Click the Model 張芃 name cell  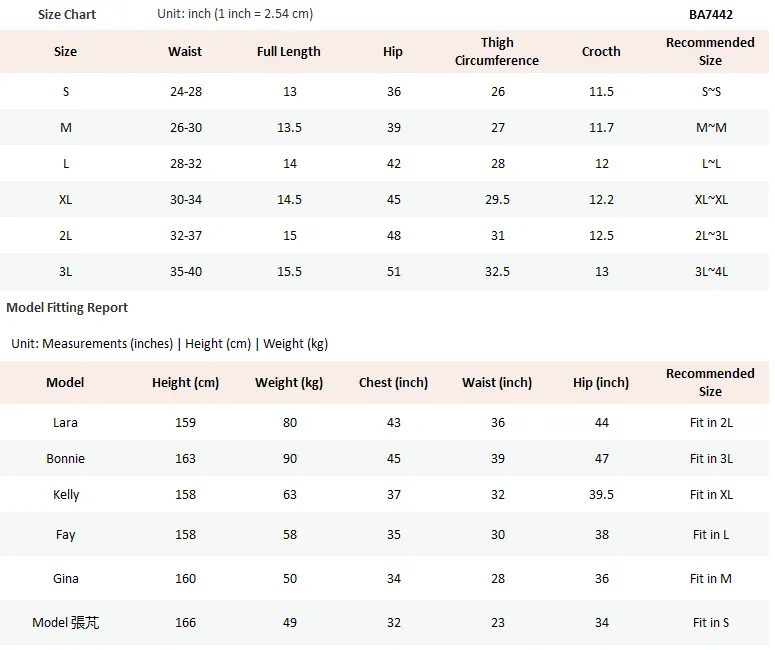tap(65, 622)
